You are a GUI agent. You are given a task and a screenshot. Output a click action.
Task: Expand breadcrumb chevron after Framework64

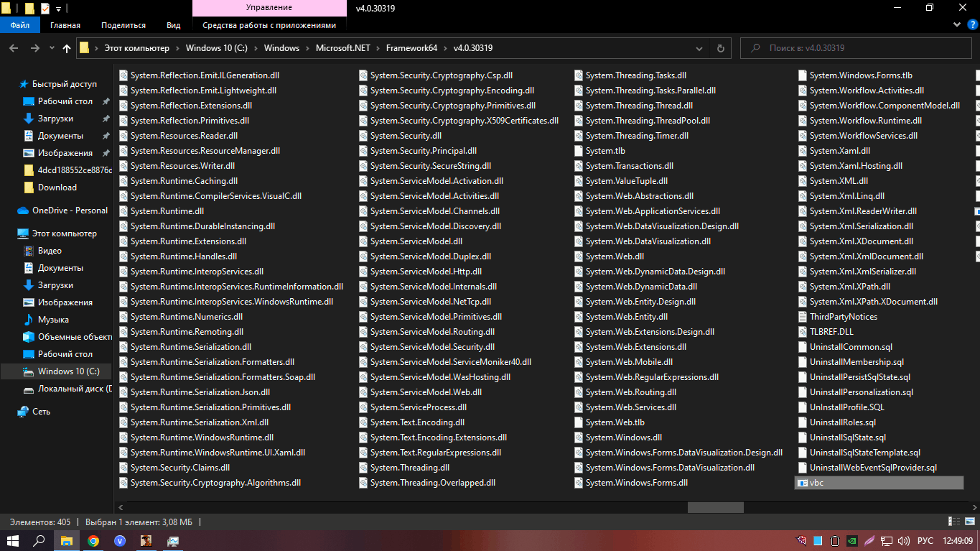pos(446,48)
